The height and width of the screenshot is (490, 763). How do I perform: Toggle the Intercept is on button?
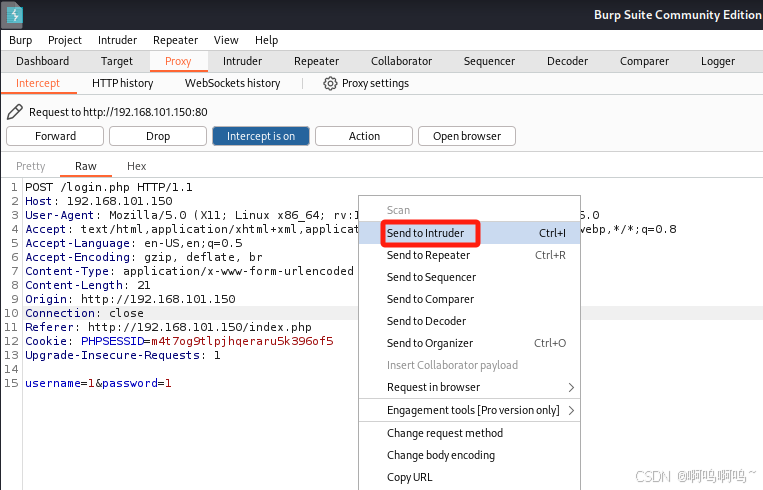261,136
